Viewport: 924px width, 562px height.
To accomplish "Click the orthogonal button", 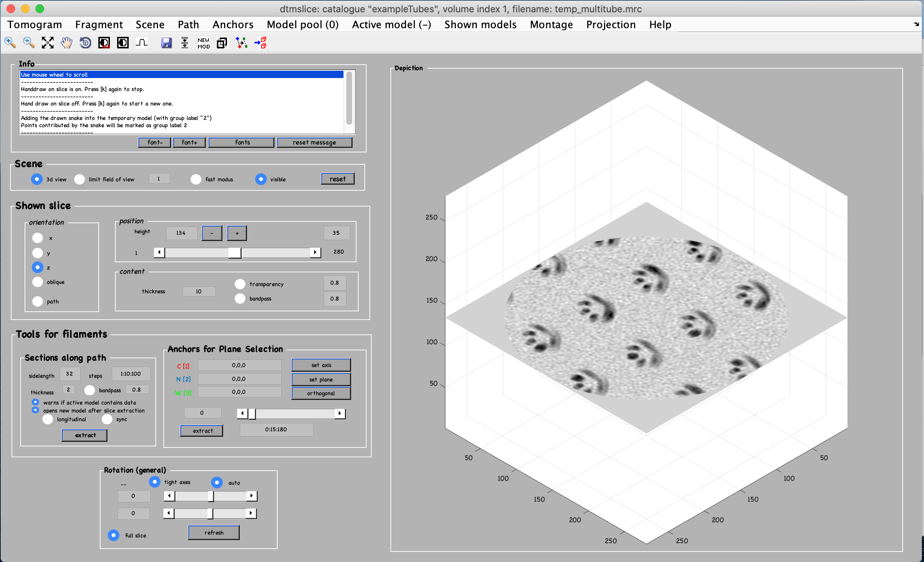I will (321, 393).
